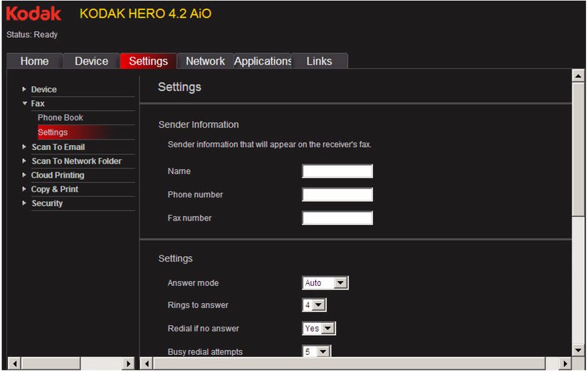Open the Answer mode dropdown
This screenshot has height=372, width=588.
[x=325, y=283]
